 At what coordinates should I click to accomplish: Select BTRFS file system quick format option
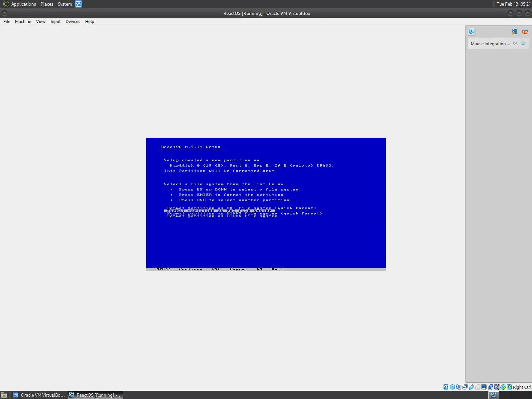tap(244, 213)
